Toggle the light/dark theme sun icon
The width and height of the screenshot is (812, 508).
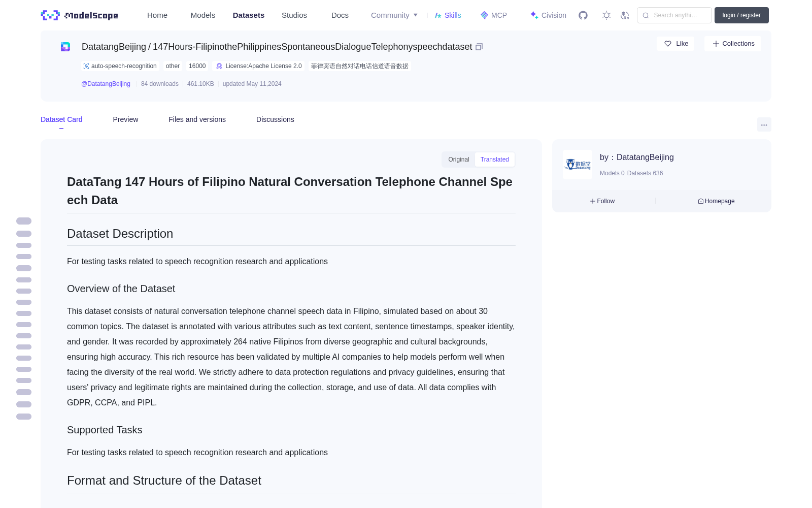tap(606, 15)
